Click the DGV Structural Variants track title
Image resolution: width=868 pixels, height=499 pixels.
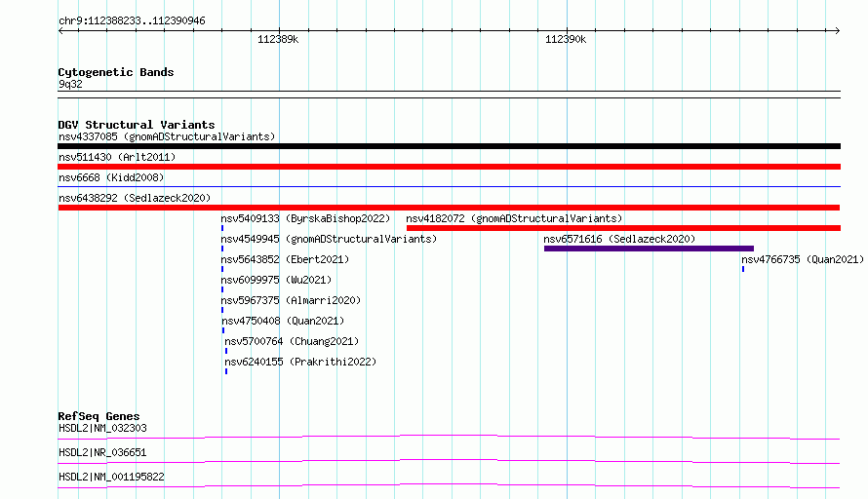pos(137,125)
